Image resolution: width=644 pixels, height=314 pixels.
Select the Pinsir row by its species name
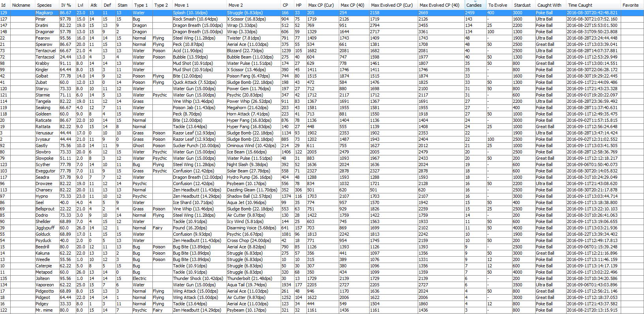pos(47,19)
